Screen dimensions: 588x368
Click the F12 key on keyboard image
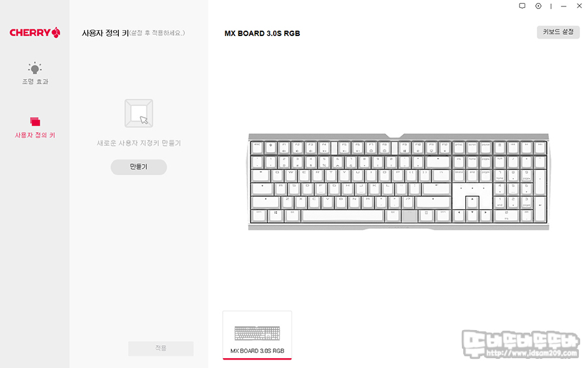point(445,148)
